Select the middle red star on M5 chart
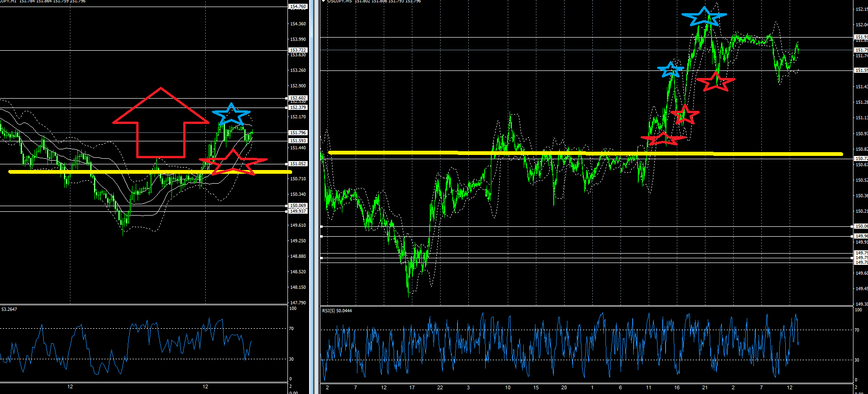The image size is (868, 394). click(x=684, y=114)
